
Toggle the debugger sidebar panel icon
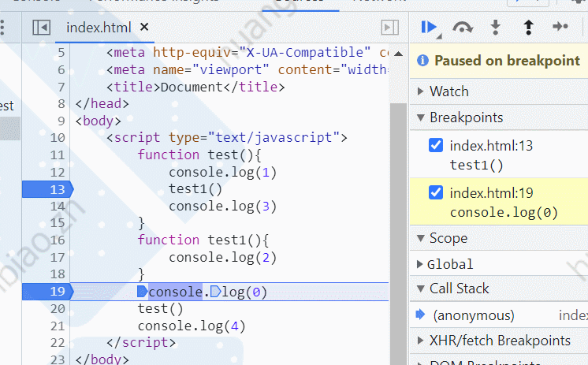point(390,28)
